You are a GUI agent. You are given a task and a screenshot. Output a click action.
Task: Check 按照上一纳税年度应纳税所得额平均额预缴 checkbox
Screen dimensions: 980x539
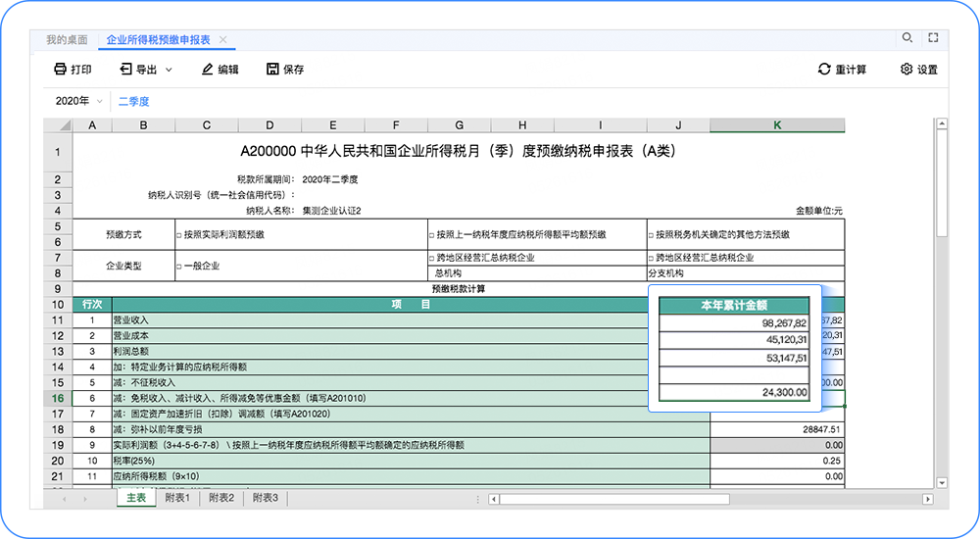tap(431, 235)
